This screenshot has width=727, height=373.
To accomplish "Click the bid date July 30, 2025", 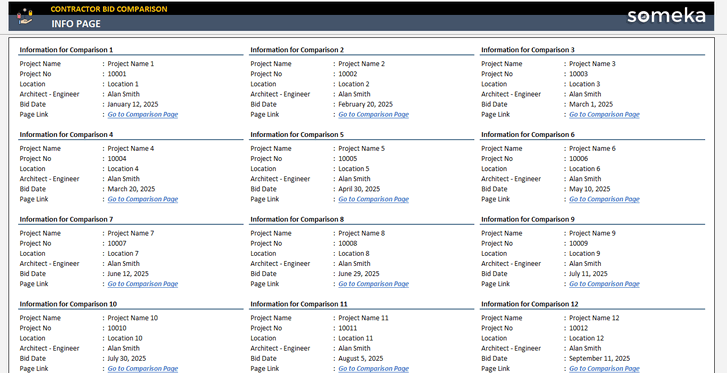I will click(127, 359).
